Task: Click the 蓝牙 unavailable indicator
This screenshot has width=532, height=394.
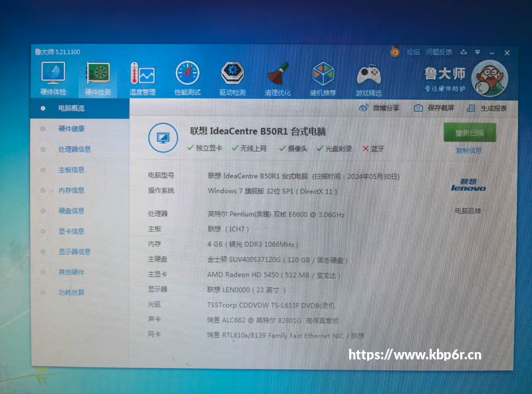Action: tap(373, 149)
